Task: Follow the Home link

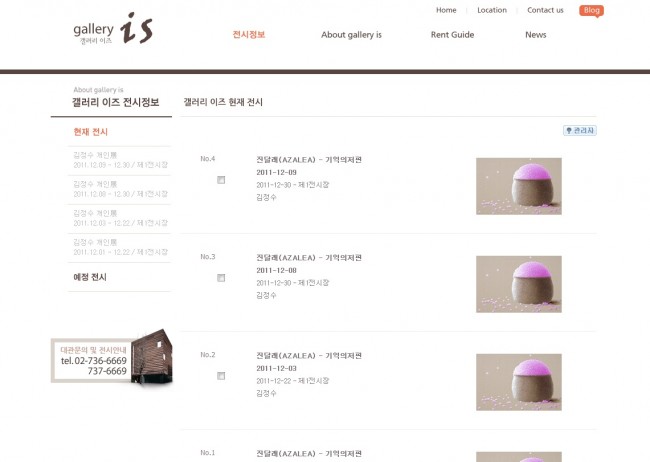Action: pos(446,10)
